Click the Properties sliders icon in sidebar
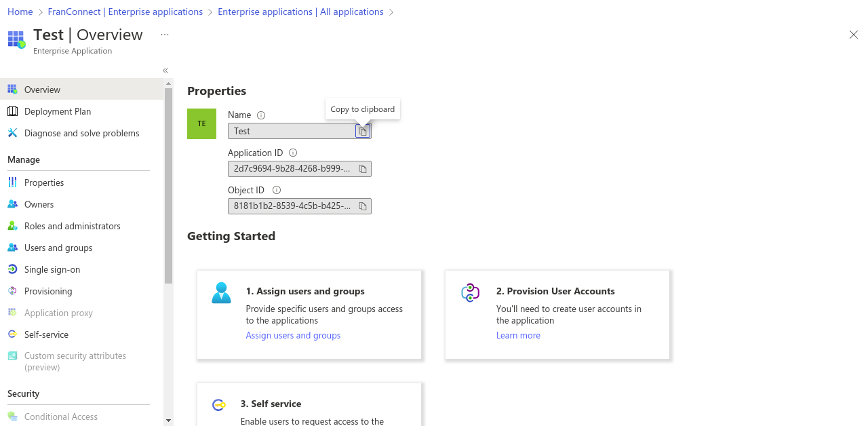The height and width of the screenshot is (426, 868). (x=12, y=182)
